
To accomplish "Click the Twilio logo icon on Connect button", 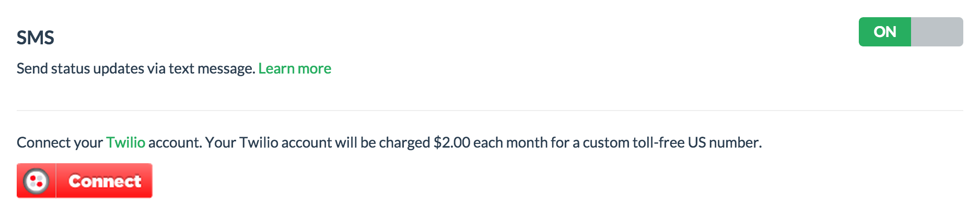I will pyautogui.click(x=36, y=181).
